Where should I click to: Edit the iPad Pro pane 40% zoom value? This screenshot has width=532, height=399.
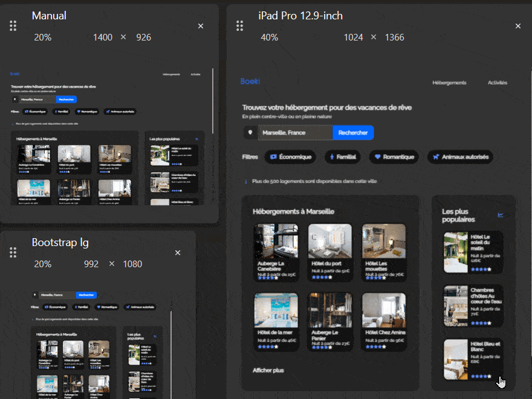(x=270, y=37)
